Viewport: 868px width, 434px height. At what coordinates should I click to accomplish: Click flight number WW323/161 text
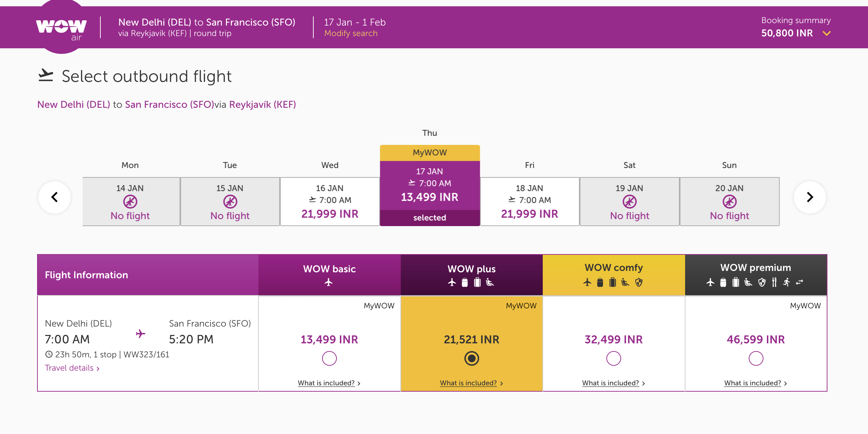pos(146,354)
